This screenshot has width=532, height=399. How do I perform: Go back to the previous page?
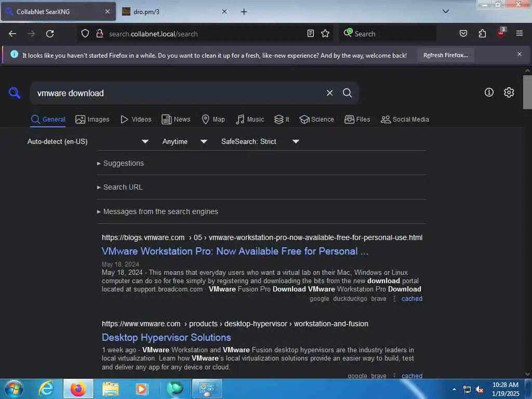pos(12,34)
